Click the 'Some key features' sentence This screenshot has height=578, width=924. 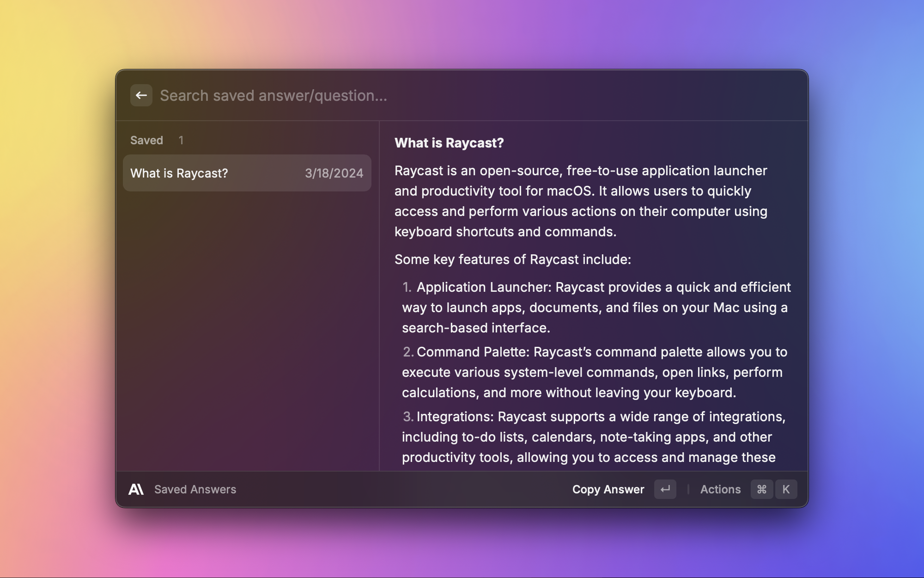tap(512, 259)
